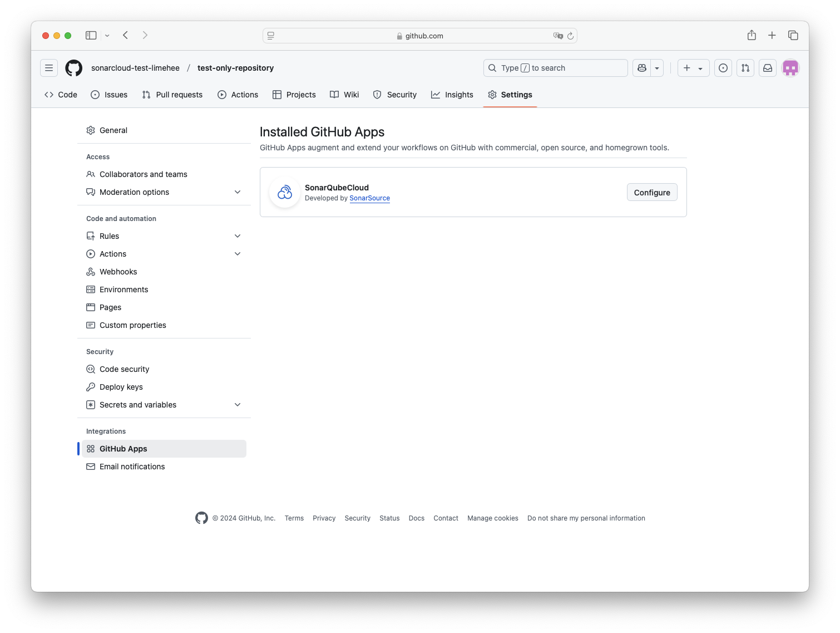The image size is (840, 633).
Task: Expand Moderation options chevron
Action: [238, 192]
